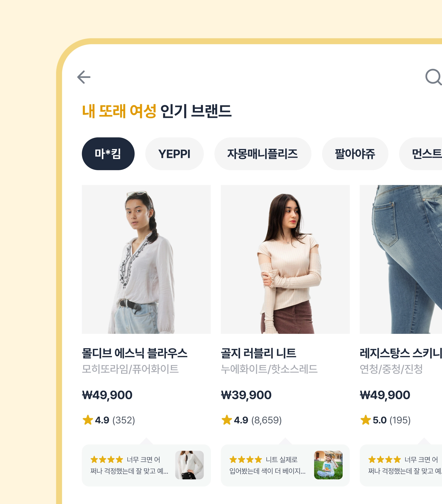
Task: Choose the 팔아야쥬 brand chip
Action: click(355, 154)
